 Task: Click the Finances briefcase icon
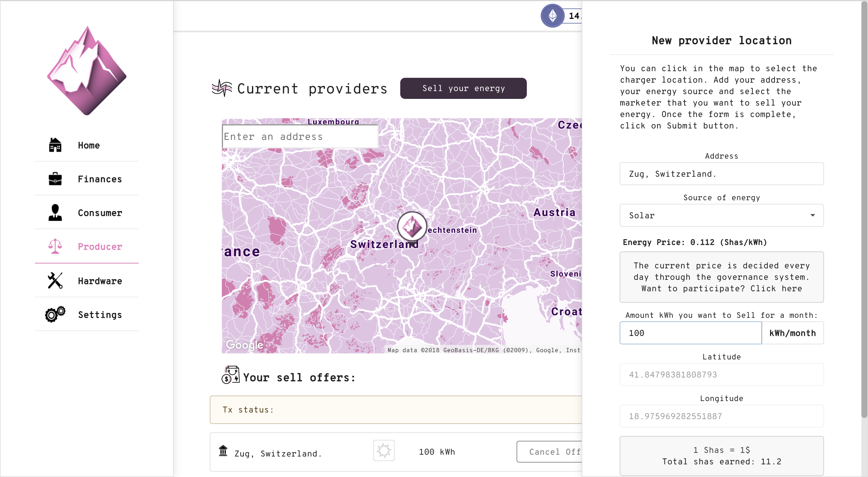coord(55,179)
